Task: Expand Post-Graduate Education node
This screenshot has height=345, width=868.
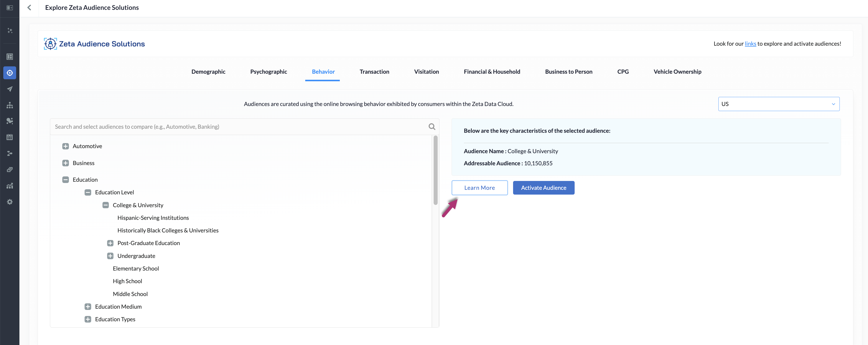Action: coord(110,243)
